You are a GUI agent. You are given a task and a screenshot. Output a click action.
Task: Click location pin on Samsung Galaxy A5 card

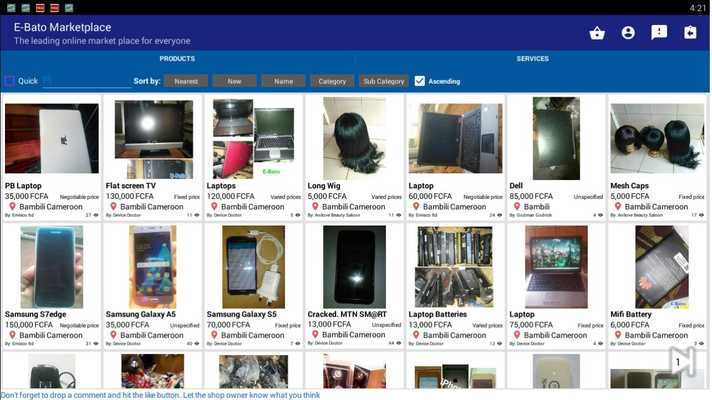(114, 335)
